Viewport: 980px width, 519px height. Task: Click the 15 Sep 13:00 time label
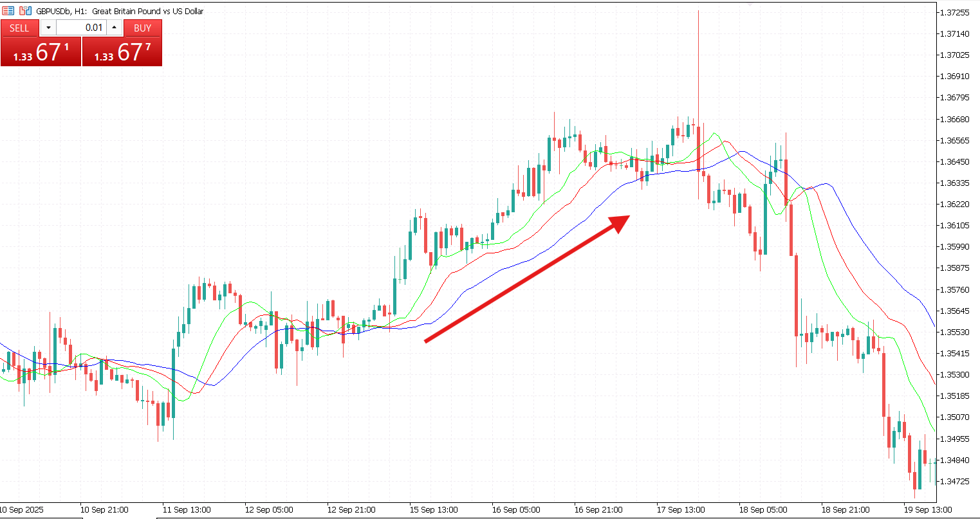(x=433, y=510)
